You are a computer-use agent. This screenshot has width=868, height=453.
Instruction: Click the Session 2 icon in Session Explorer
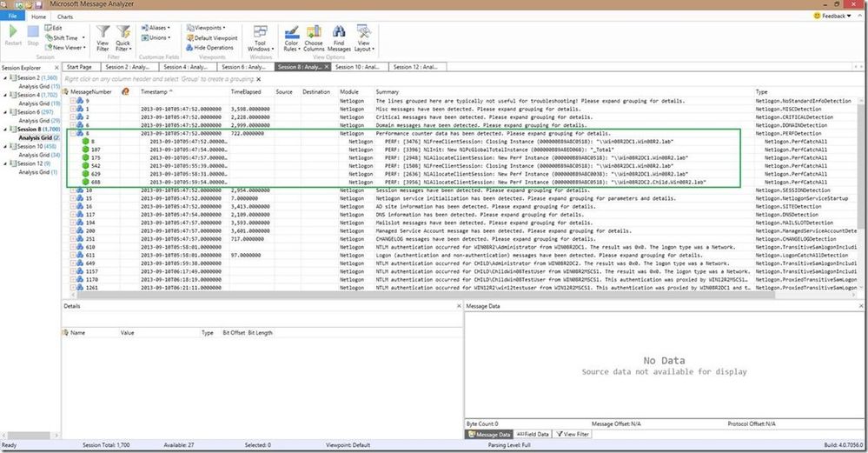pyautogui.click(x=13, y=78)
